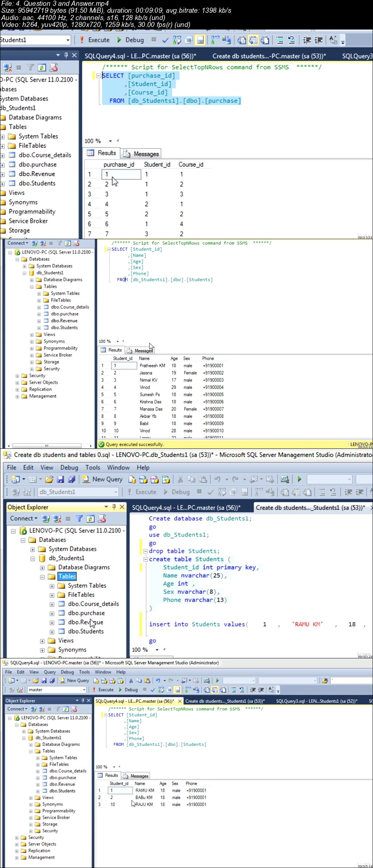
Task: Toggle the Filter icon in the Pratheesh KM frame
Action: (59, 243)
